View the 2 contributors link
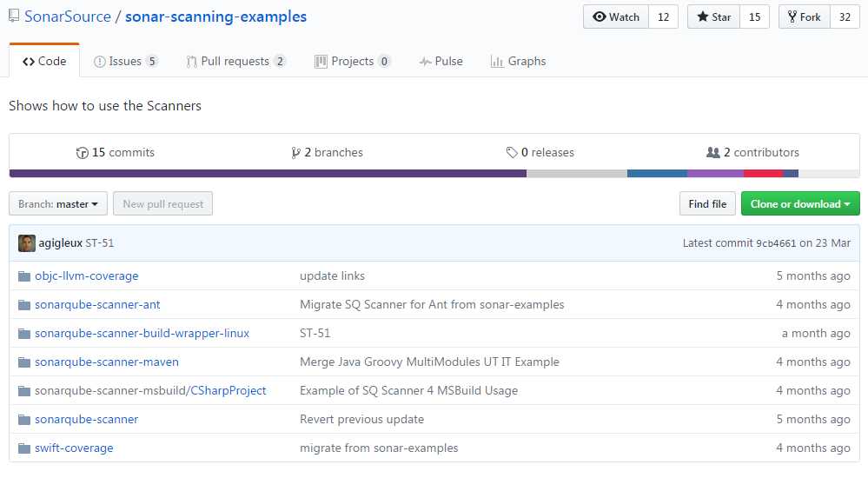 click(x=752, y=152)
